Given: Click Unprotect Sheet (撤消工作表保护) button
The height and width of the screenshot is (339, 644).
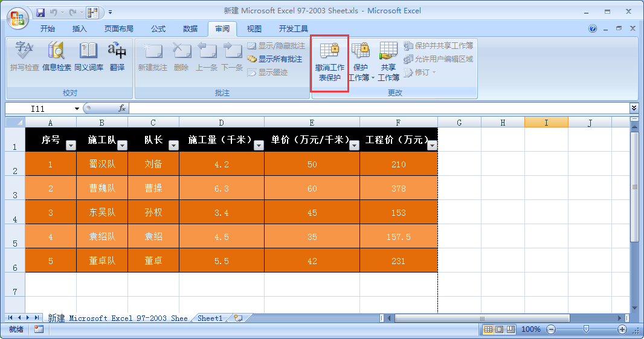Looking at the screenshot, I should click(x=329, y=62).
